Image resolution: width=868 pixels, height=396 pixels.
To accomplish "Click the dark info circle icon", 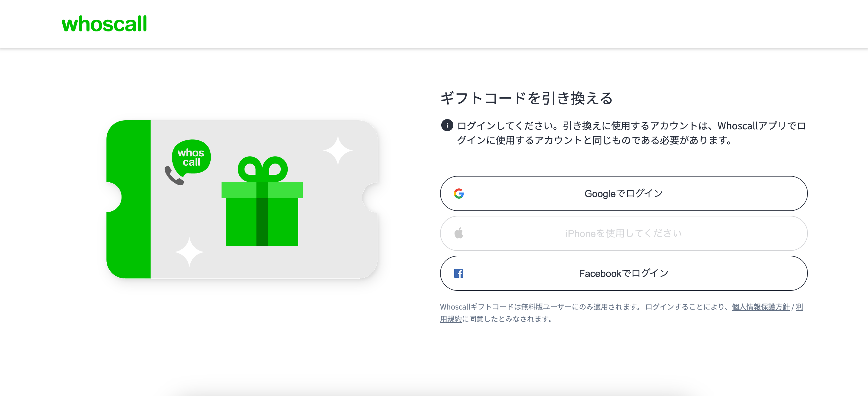I will point(447,125).
